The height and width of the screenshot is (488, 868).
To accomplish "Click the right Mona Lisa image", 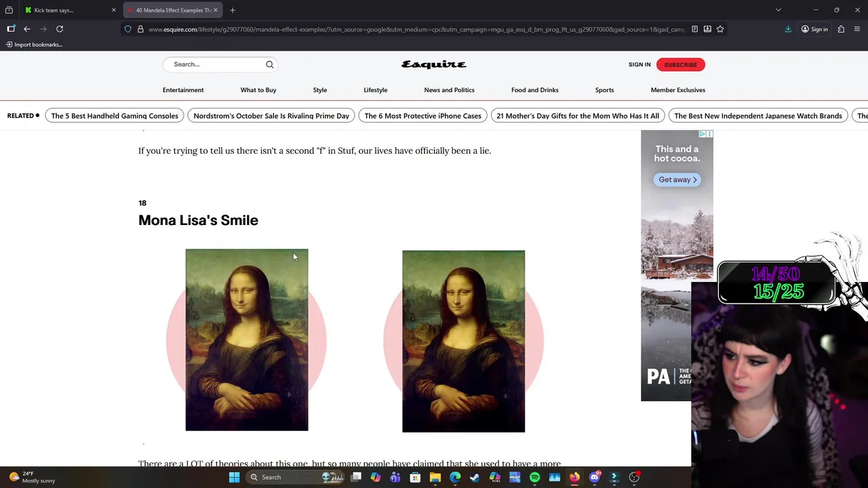I will [463, 341].
